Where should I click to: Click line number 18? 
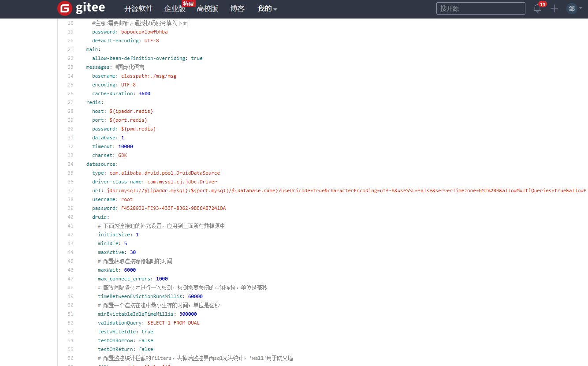[x=71, y=23]
